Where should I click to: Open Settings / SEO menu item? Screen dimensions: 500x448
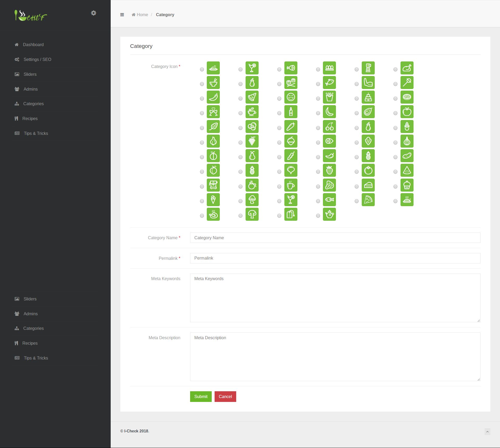(37, 59)
